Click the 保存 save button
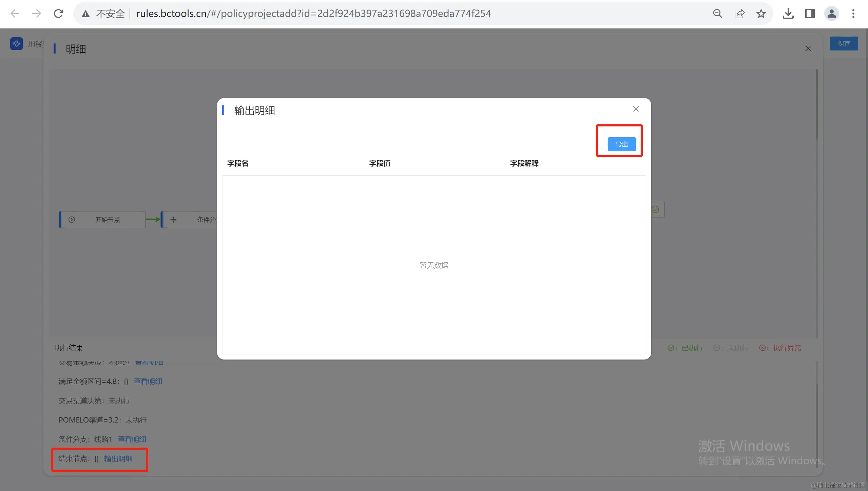 [x=844, y=43]
